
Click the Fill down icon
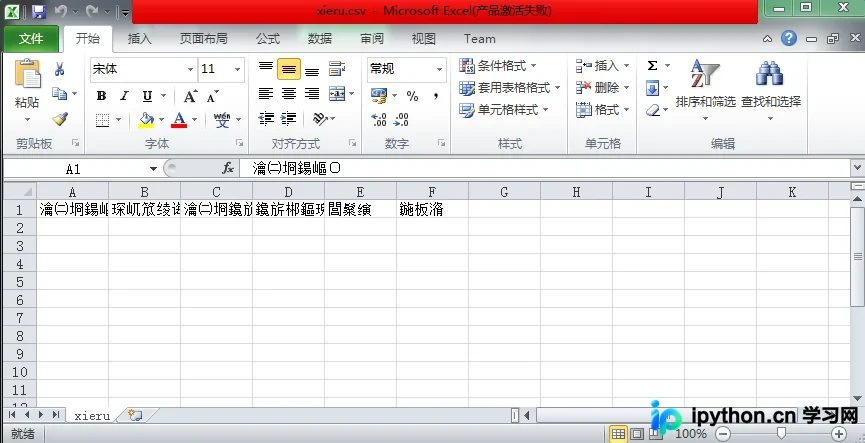pos(652,88)
